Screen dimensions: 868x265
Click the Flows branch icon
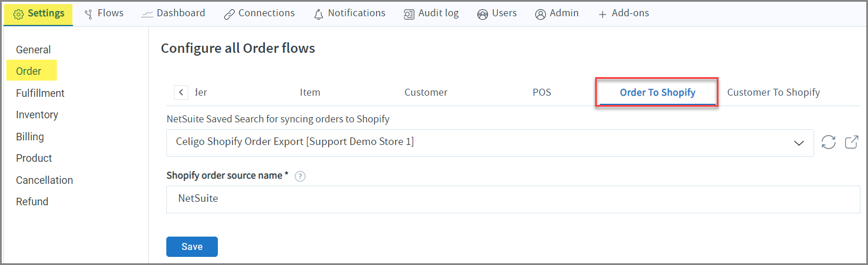89,14
